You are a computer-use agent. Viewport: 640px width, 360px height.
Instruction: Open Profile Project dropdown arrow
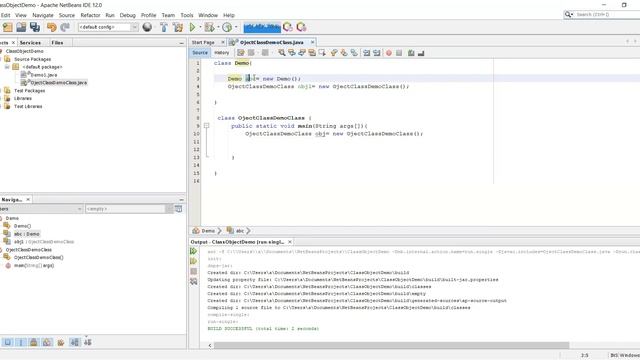[236, 27]
